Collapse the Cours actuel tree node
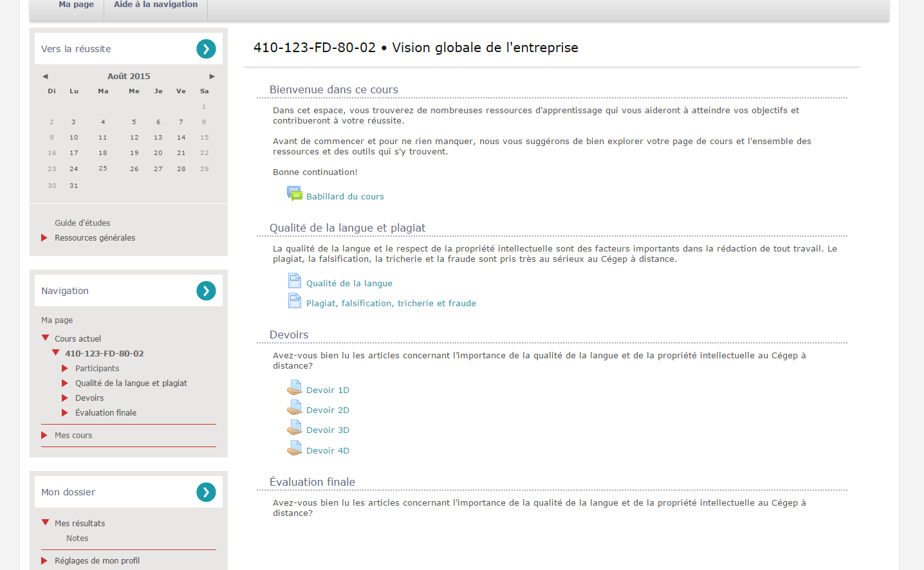This screenshot has height=570, width=924. [x=46, y=338]
